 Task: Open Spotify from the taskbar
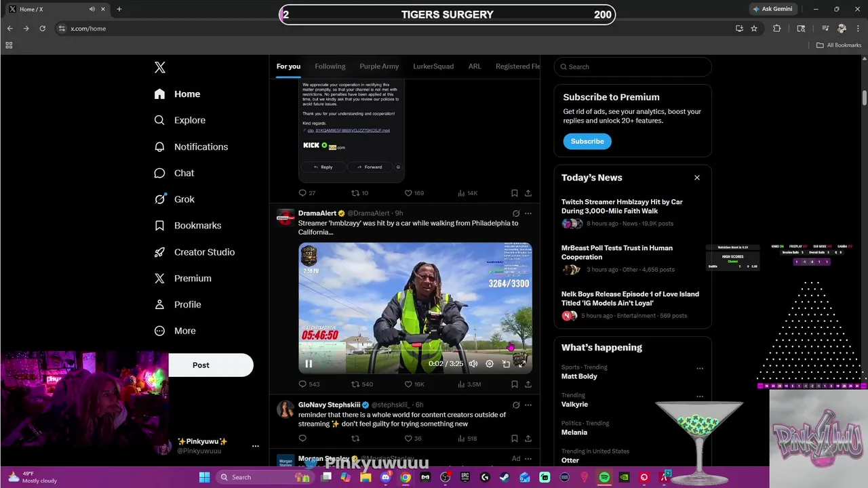point(604,477)
